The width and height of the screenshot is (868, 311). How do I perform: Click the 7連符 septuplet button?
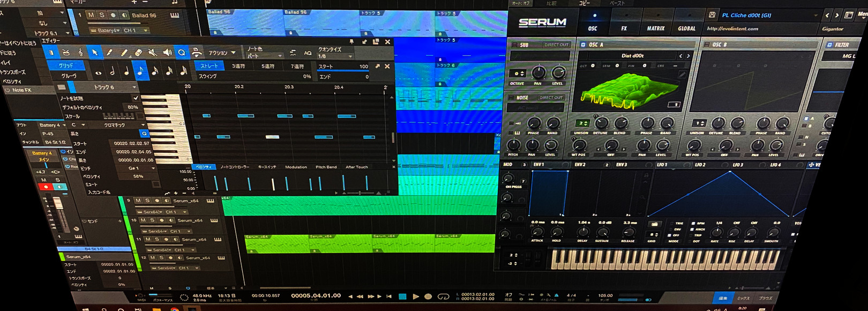(x=297, y=66)
